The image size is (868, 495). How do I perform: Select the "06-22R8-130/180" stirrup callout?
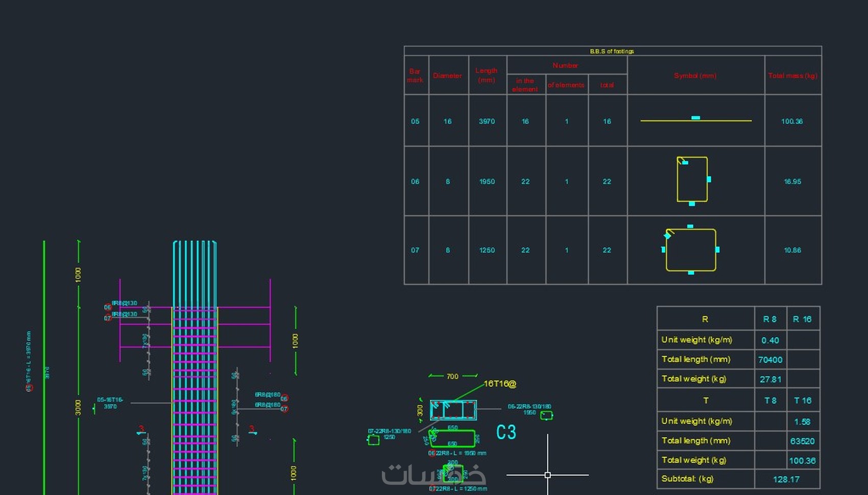click(529, 409)
